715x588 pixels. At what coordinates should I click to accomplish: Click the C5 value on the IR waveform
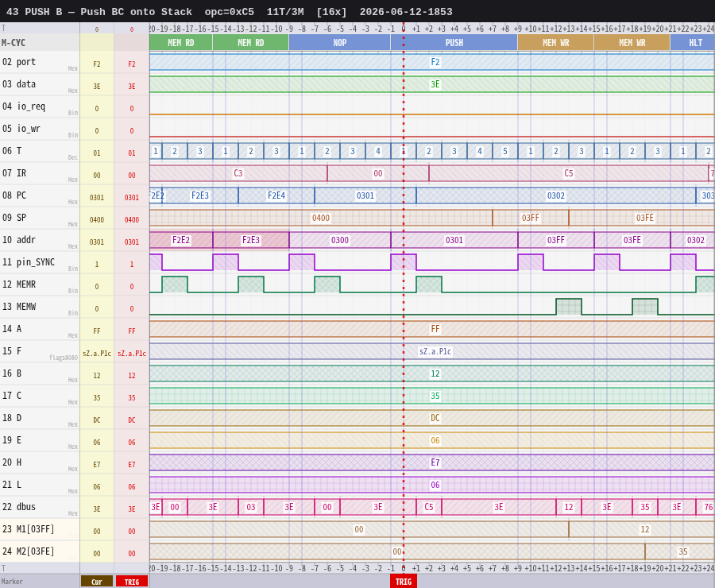568,173
